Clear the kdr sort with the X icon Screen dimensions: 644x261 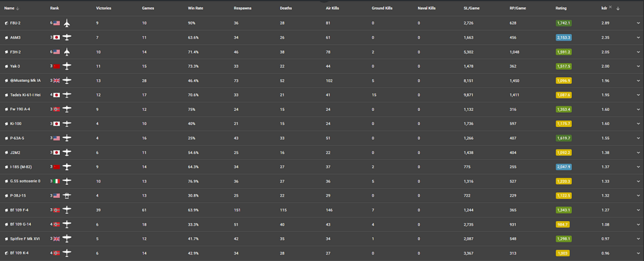coord(611,8)
